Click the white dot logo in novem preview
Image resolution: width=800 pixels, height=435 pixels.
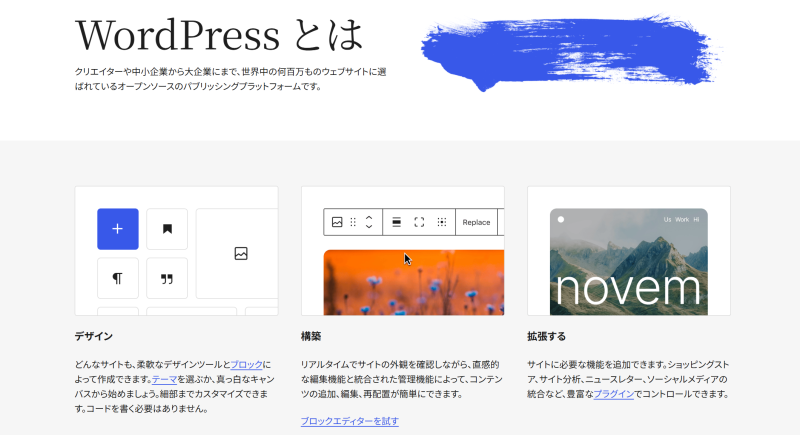[561, 220]
